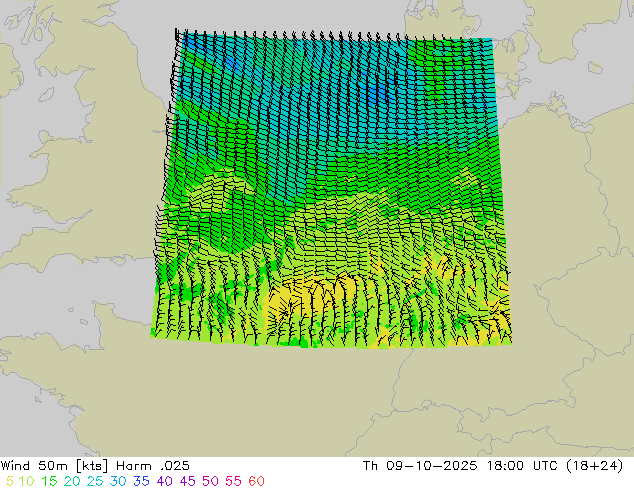Click the 5 knots legend value

click(10, 481)
